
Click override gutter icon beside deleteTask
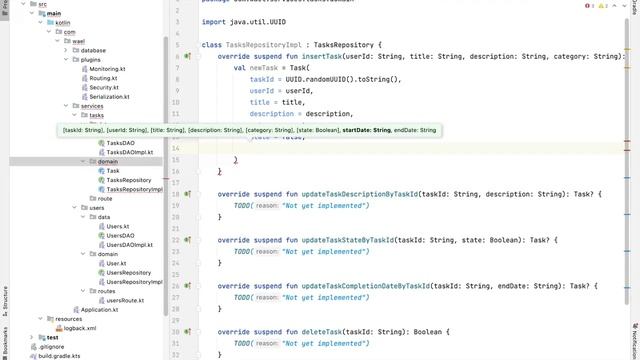(x=187, y=332)
